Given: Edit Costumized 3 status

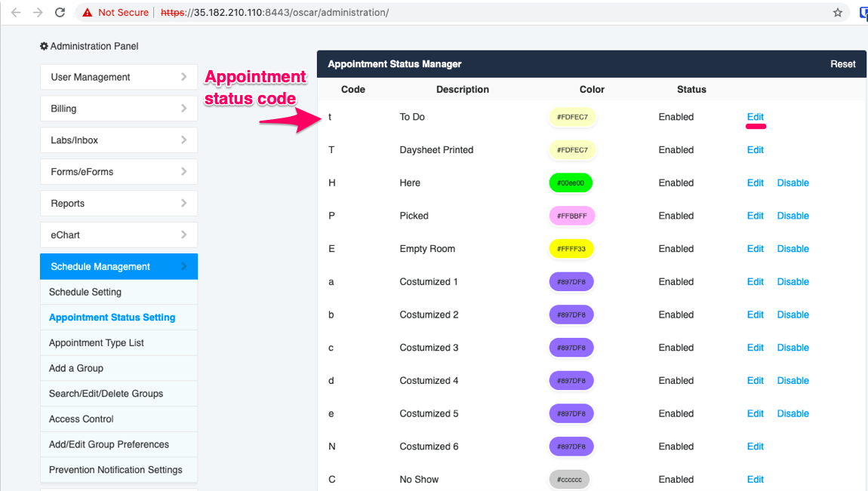Looking at the screenshot, I should coord(755,348).
